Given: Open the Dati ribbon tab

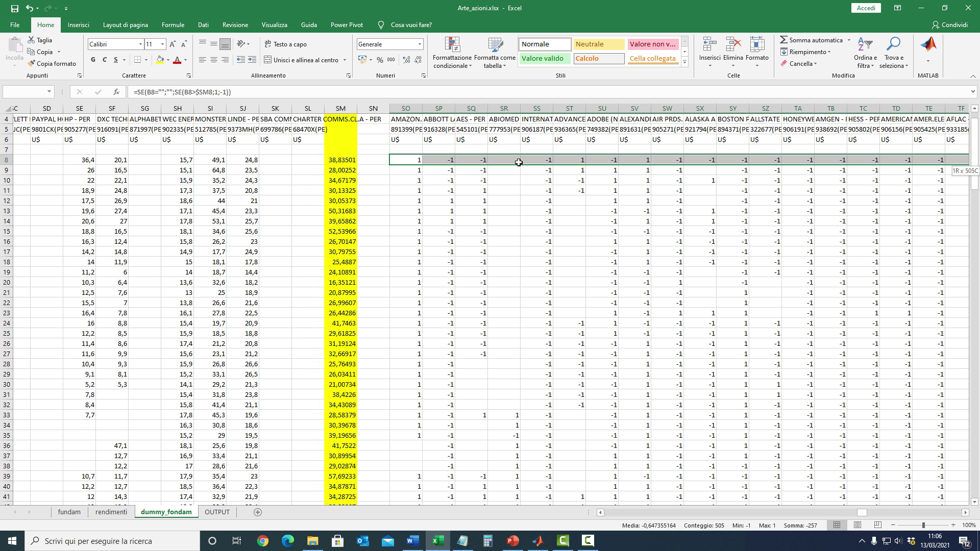Looking at the screenshot, I should click(x=203, y=25).
